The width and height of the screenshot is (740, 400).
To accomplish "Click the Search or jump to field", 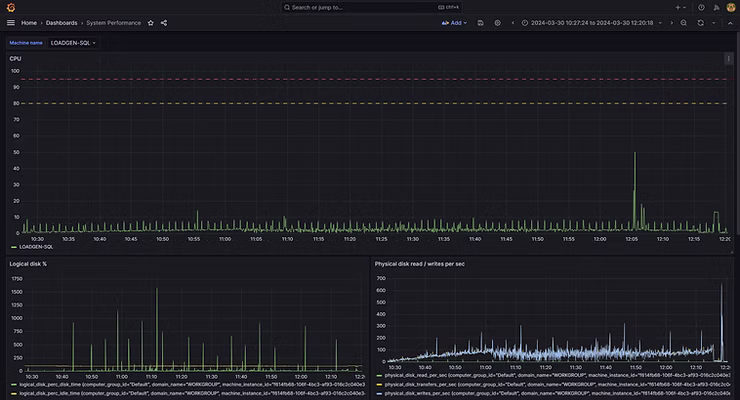I will coord(371,7).
